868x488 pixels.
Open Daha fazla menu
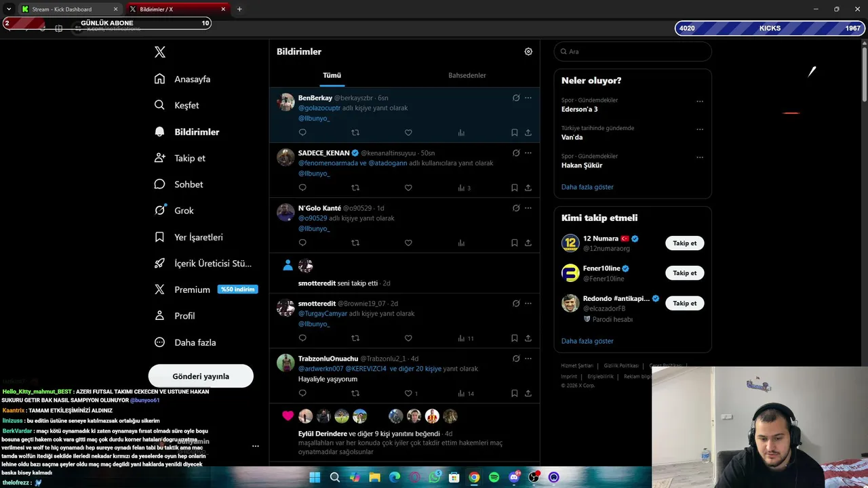(185, 342)
